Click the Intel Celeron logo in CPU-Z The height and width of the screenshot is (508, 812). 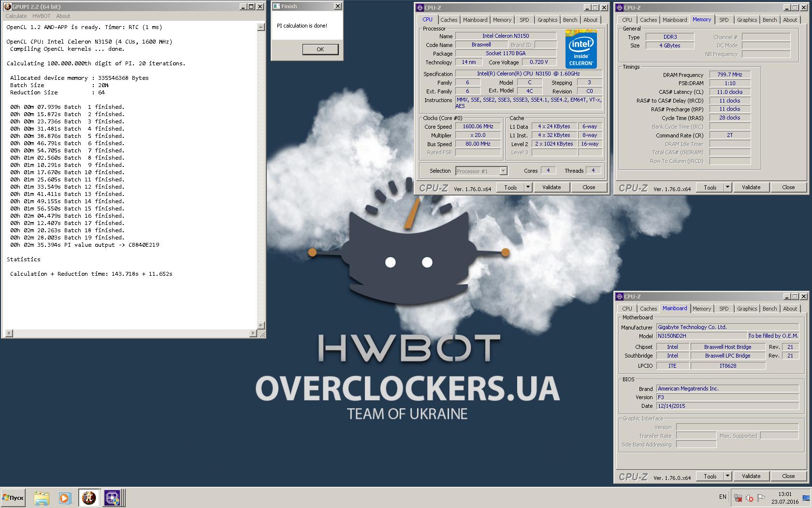(581, 49)
